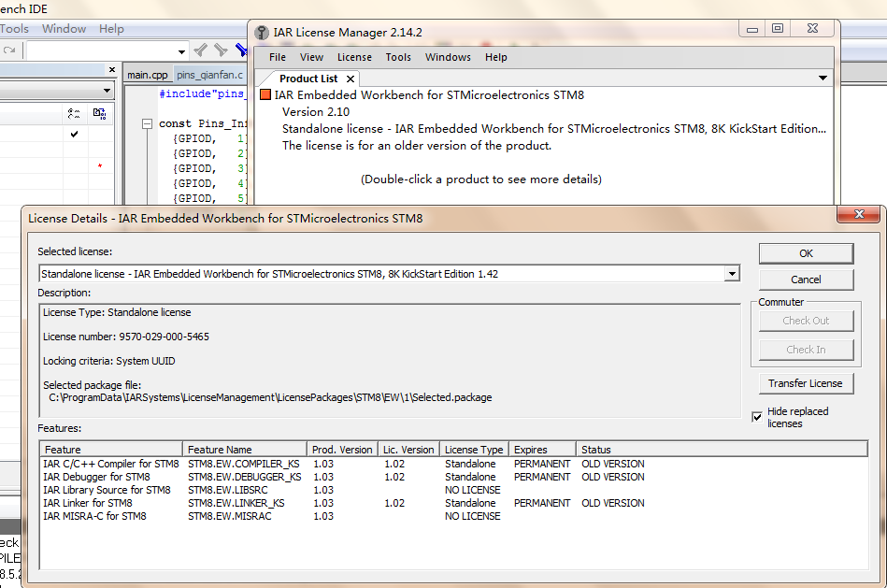Close the IDE workspace panel with X
Screen dimensions: 887x588
(112, 69)
